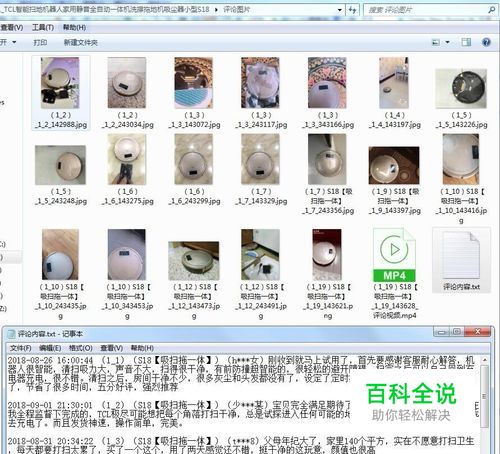
Task: Maximize the Notepad window
Action: click(x=456, y=332)
